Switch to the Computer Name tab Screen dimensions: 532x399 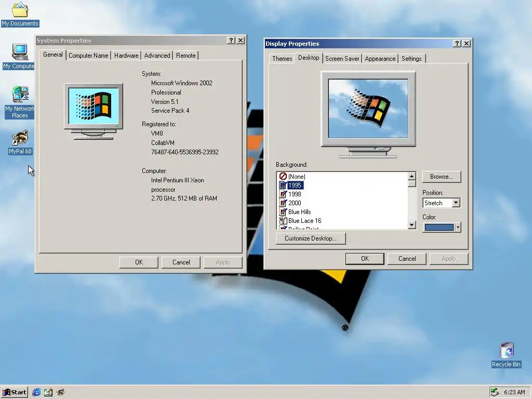88,55
